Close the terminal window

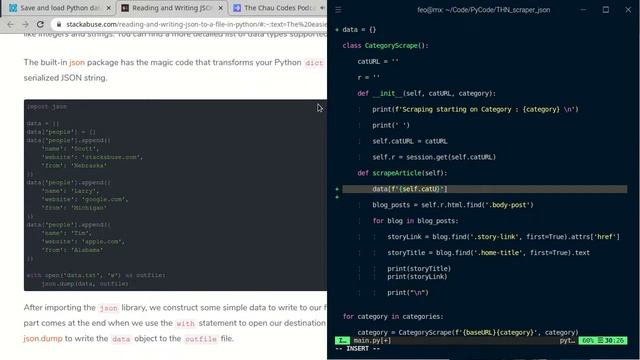(628, 9)
